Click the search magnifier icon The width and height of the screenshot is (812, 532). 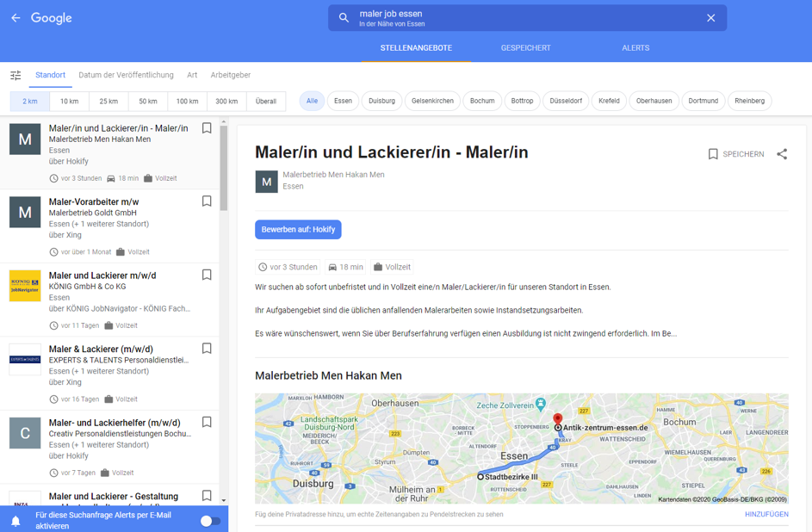point(344,18)
